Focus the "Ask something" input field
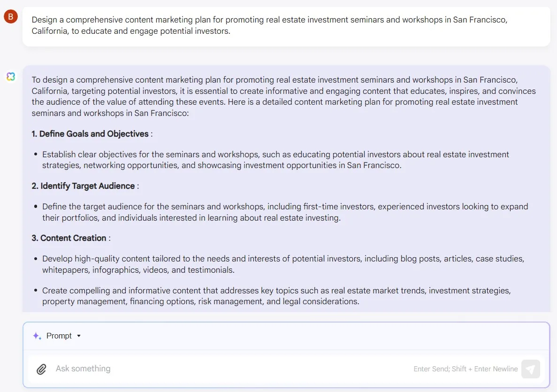The image size is (557, 392). point(225,369)
